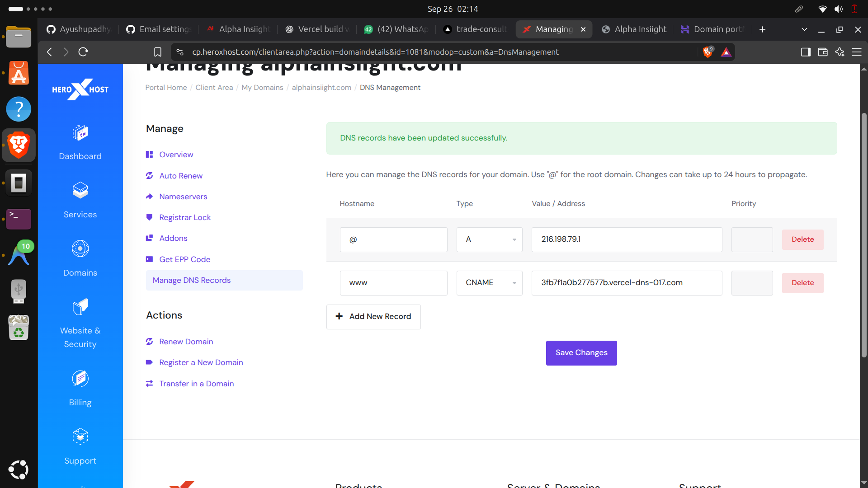Open Brave Rewards triangle icon
Screen dimensions: 868x488
click(x=726, y=52)
